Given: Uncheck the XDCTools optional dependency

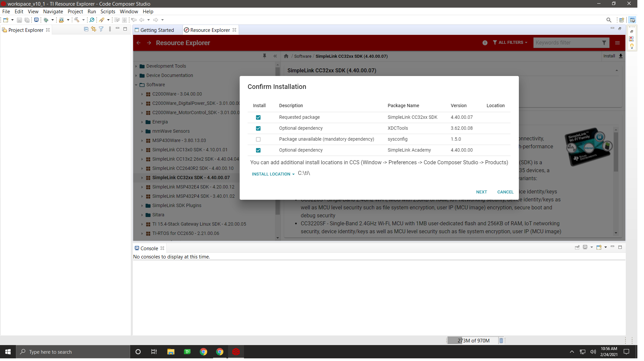Looking at the screenshot, I should (258, 128).
